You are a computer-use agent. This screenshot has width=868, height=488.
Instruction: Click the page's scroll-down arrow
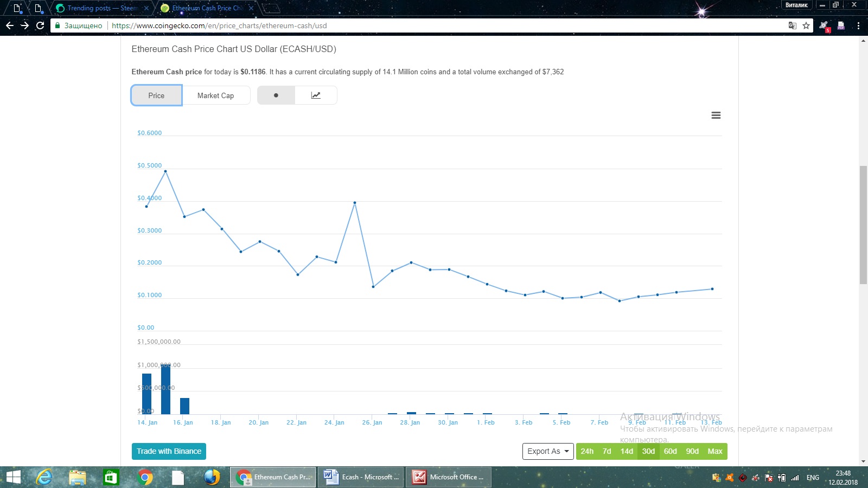(x=863, y=461)
